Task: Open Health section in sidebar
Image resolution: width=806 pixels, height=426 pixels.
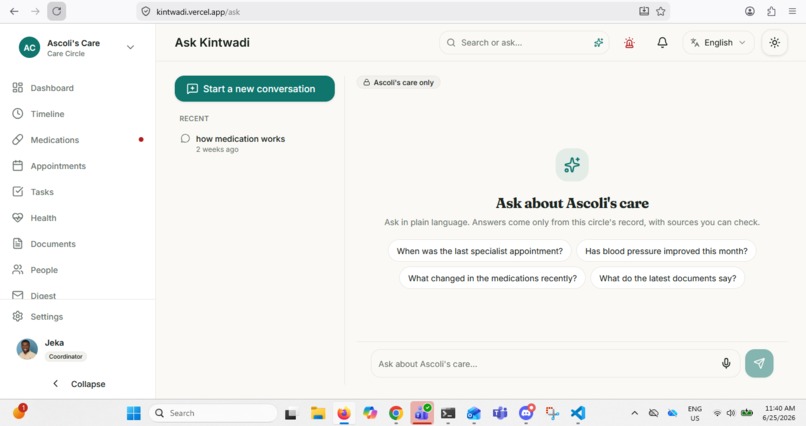Action: point(77,218)
